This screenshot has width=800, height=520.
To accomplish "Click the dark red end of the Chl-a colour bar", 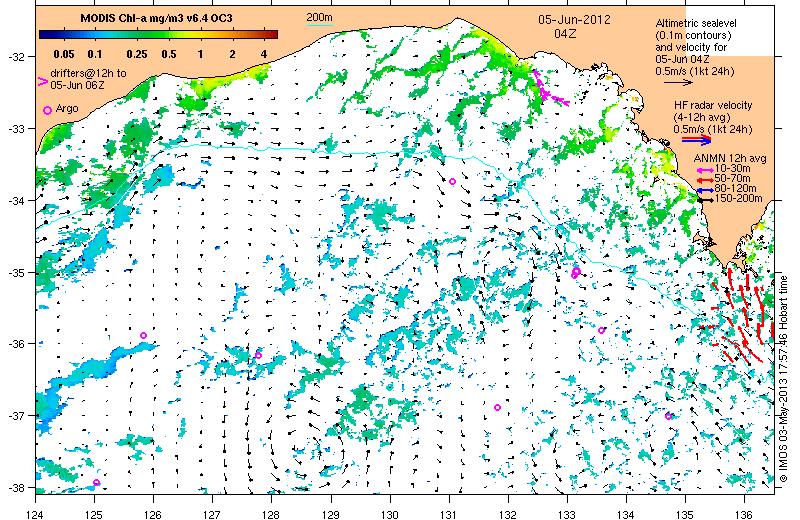I will click(x=274, y=34).
